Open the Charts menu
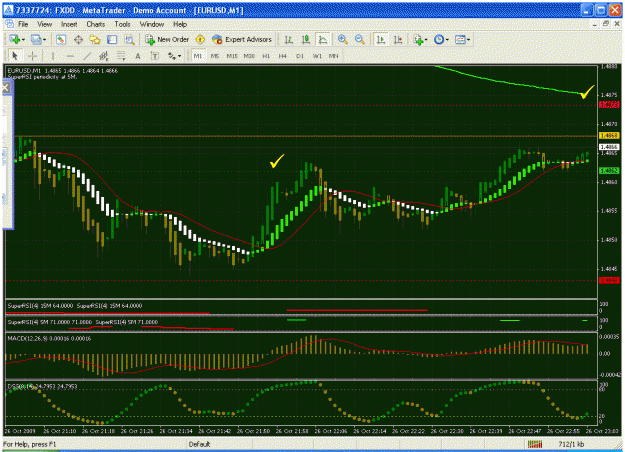Viewport: 625px width, 452px height. tap(96, 24)
